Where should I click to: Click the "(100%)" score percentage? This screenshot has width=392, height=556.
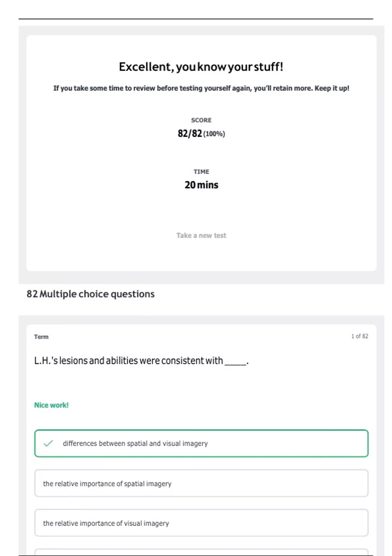pos(214,134)
